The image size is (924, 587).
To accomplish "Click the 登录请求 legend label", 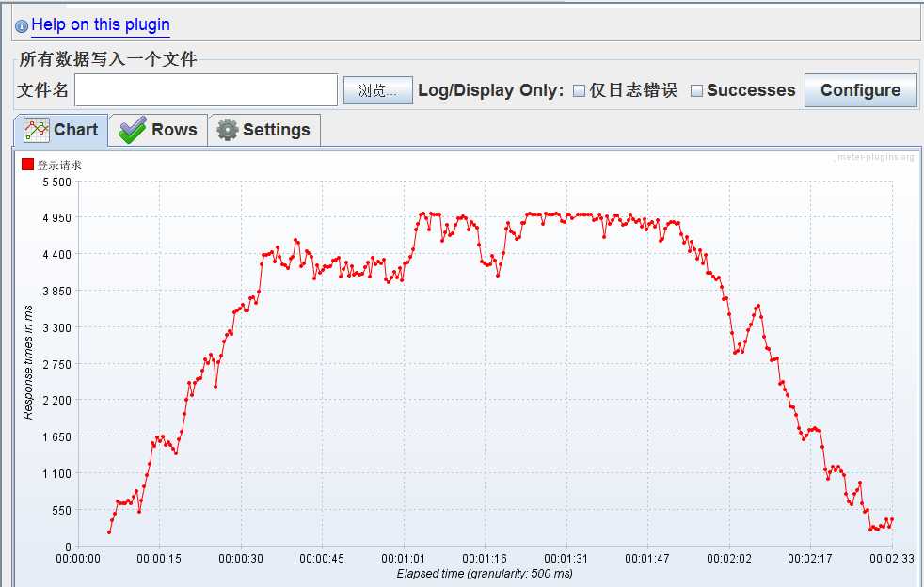I will (x=59, y=166).
